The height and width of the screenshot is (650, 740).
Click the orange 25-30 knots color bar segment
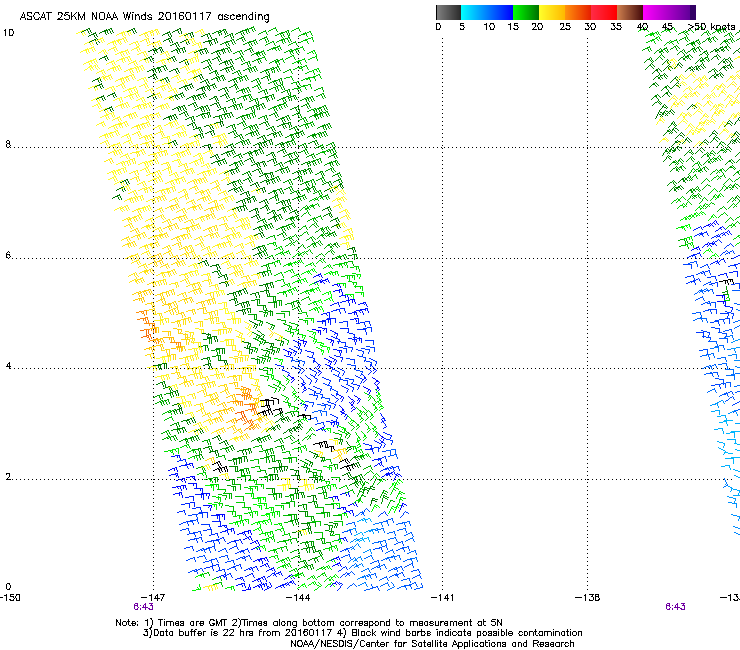[x=578, y=12]
